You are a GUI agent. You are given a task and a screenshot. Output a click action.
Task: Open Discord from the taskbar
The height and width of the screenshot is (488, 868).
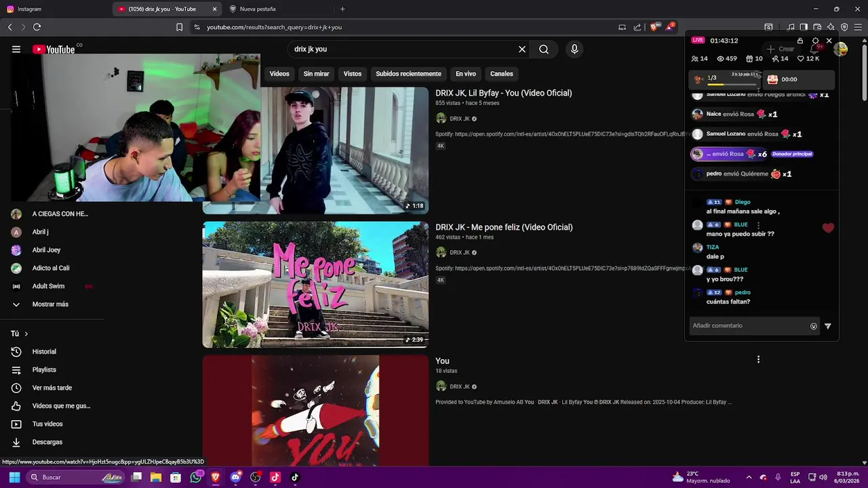point(235,477)
